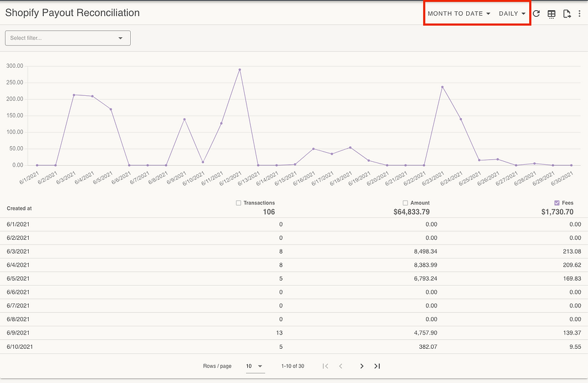Image resolution: width=588 pixels, height=383 pixels.
Task: Click the Shopify Payout Reconciliation title
Action: coord(73,13)
